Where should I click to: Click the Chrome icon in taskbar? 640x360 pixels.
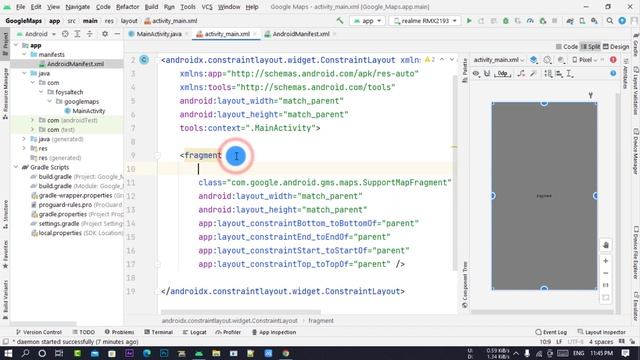pyautogui.click(x=286, y=353)
